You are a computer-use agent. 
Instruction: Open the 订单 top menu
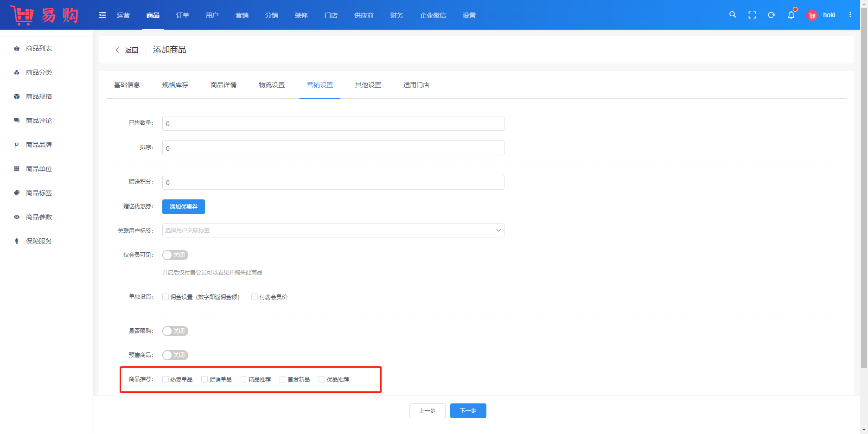click(183, 15)
